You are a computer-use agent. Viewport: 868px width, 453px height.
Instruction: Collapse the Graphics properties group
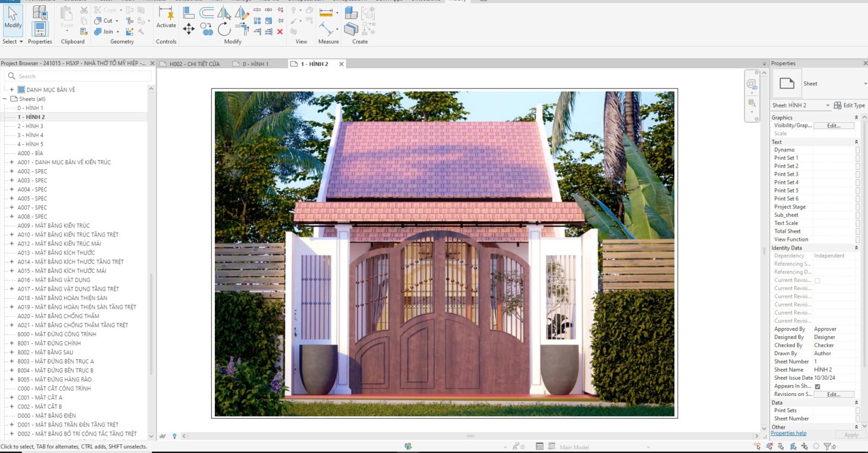click(x=857, y=118)
